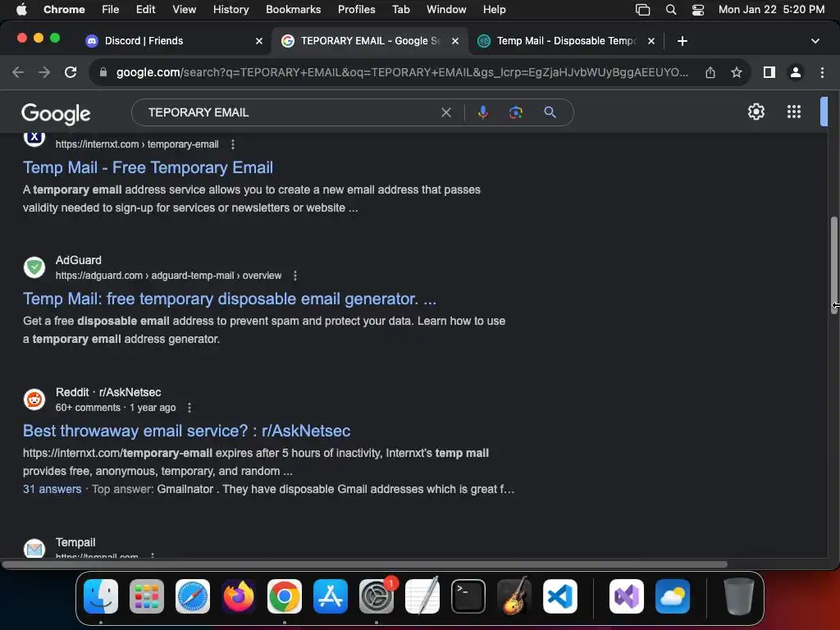Open Terminal from the dock
Screen dimensions: 840x630
(x=468, y=596)
